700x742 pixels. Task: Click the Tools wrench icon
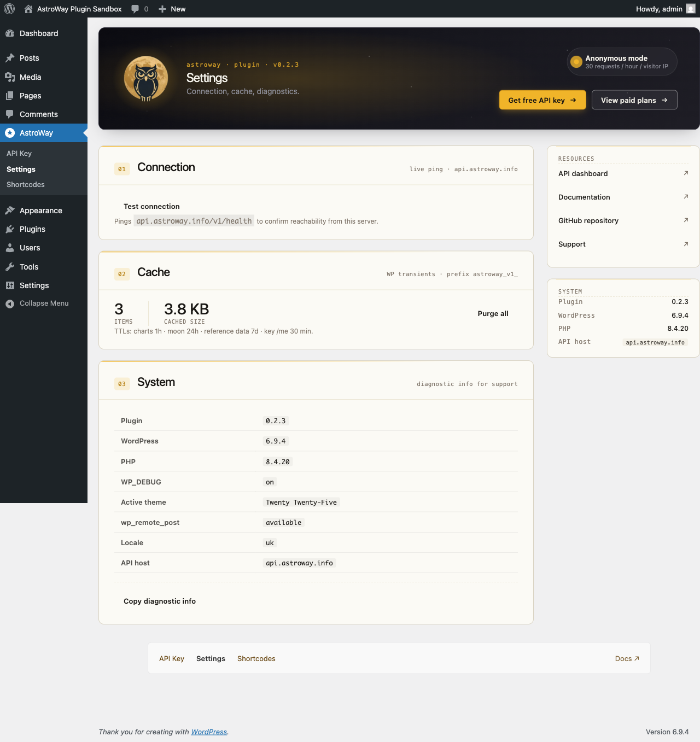pyautogui.click(x=10, y=267)
